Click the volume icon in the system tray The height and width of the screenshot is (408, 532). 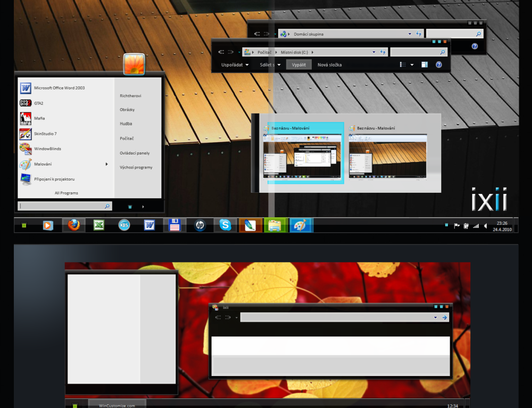(x=485, y=225)
